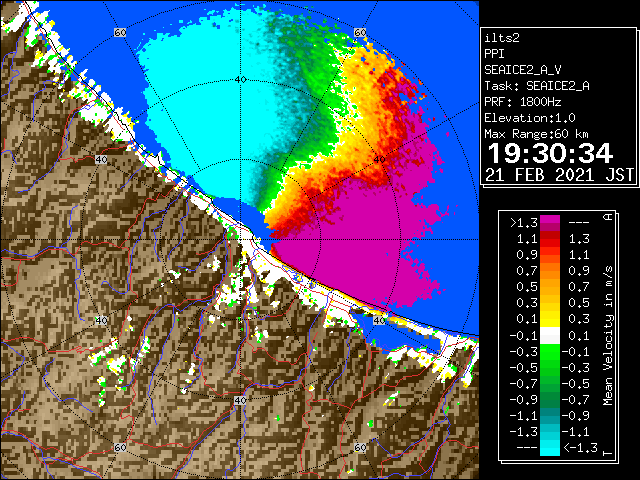The width and height of the screenshot is (640, 480).
Task: Click the time stamp '19:30:34'
Action: click(550, 153)
